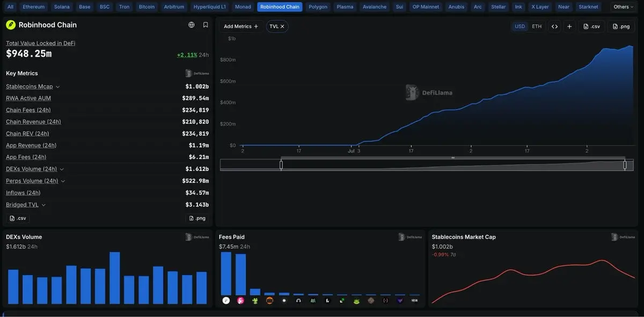Screen dimensions: 644x317
Task: Click the green frog protocol icon in Fees Paid
Action: 356,300
